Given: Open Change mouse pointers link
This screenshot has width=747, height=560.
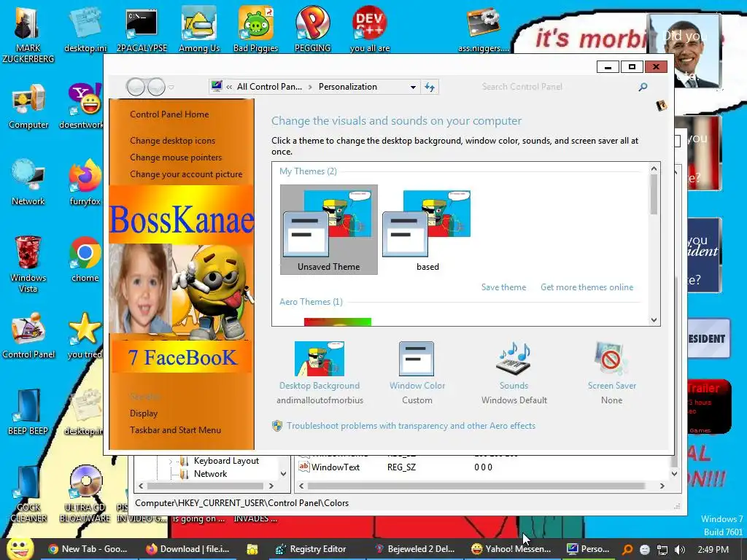Looking at the screenshot, I should pos(176,157).
